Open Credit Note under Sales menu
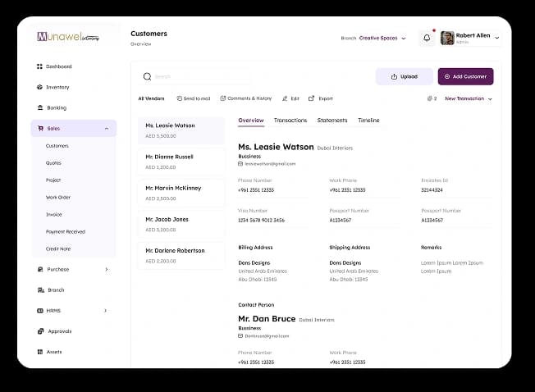This screenshot has height=392, width=535. click(58, 248)
